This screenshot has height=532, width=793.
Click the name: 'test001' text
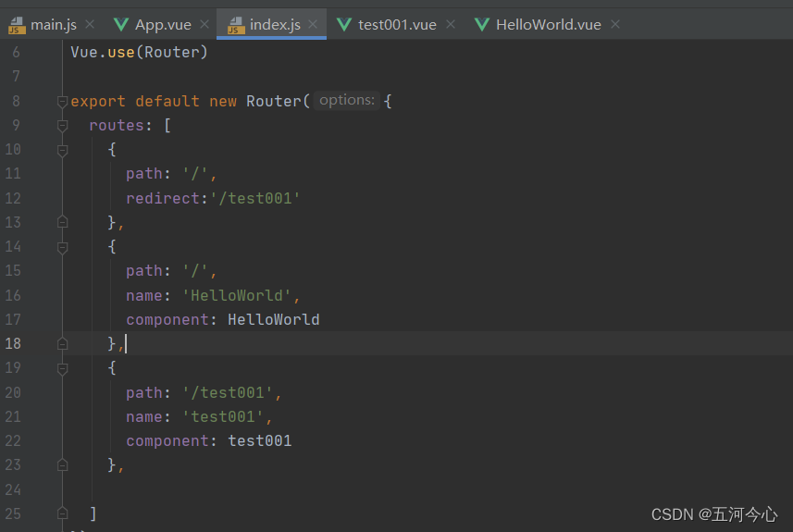[x=199, y=416]
